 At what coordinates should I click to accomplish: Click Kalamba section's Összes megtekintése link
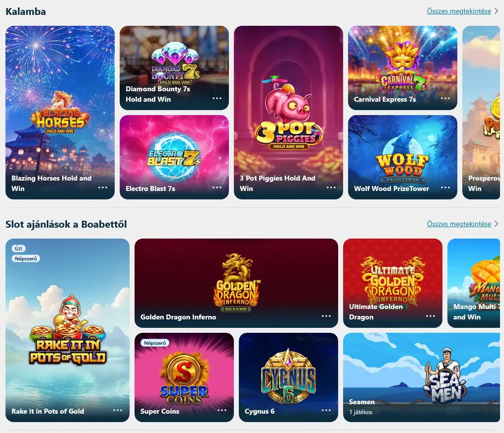click(x=459, y=11)
